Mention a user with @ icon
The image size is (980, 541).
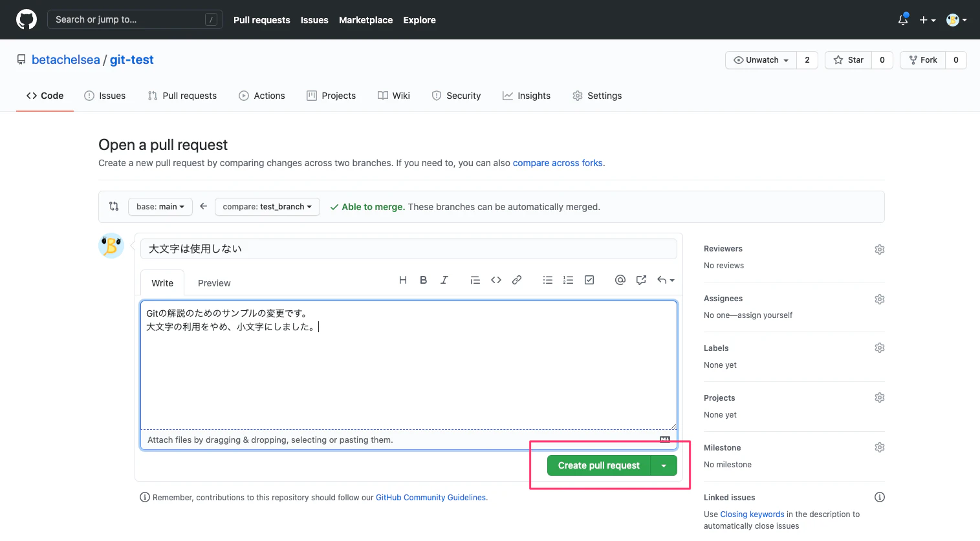point(620,280)
